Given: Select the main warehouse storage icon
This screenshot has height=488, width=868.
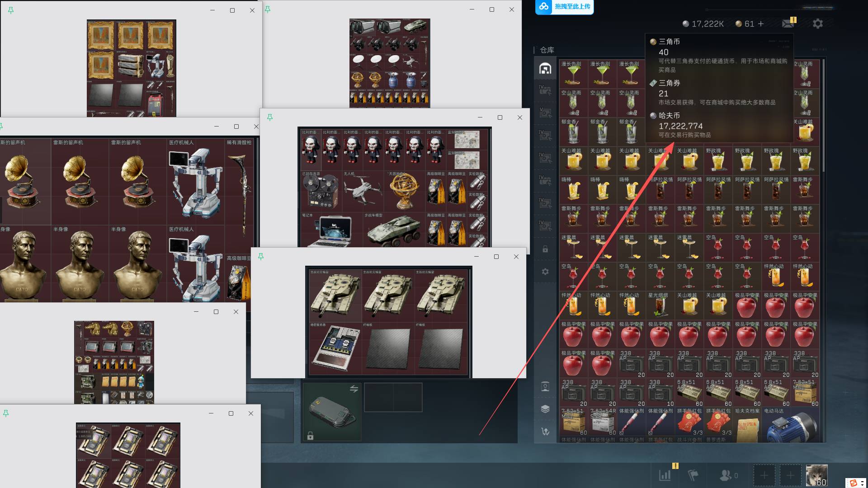Looking at the screenshot, I should 545,68.
